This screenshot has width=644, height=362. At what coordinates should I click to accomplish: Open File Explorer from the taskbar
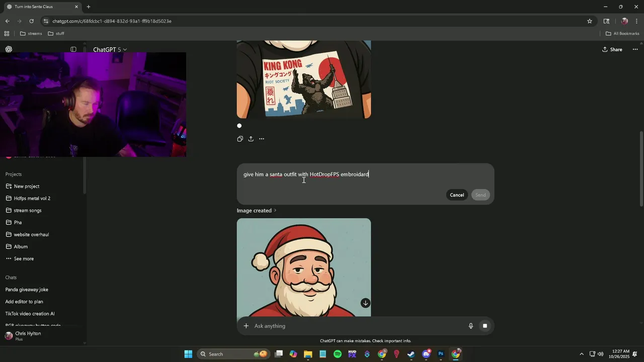(x=308, y=354)
